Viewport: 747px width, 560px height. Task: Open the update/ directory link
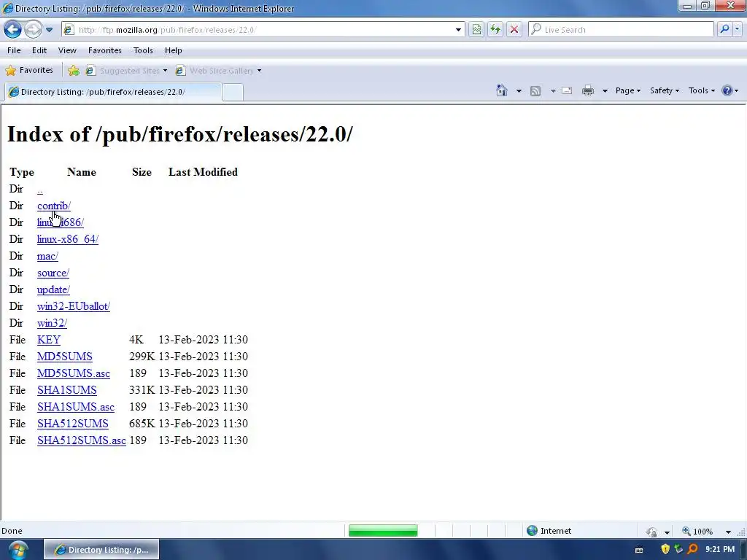point(53,289)
